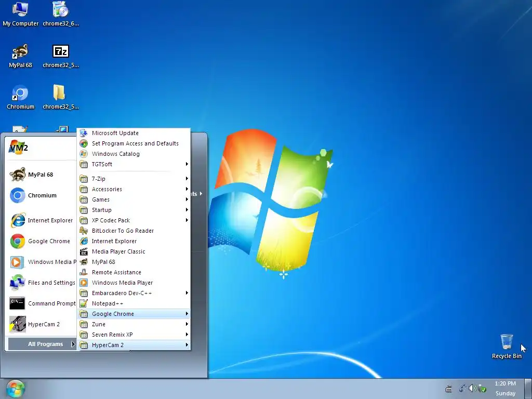The height and width of the screenshot is (399, 532).
Task: Open Windows Catalog entry
Action: tap(134, 154)
